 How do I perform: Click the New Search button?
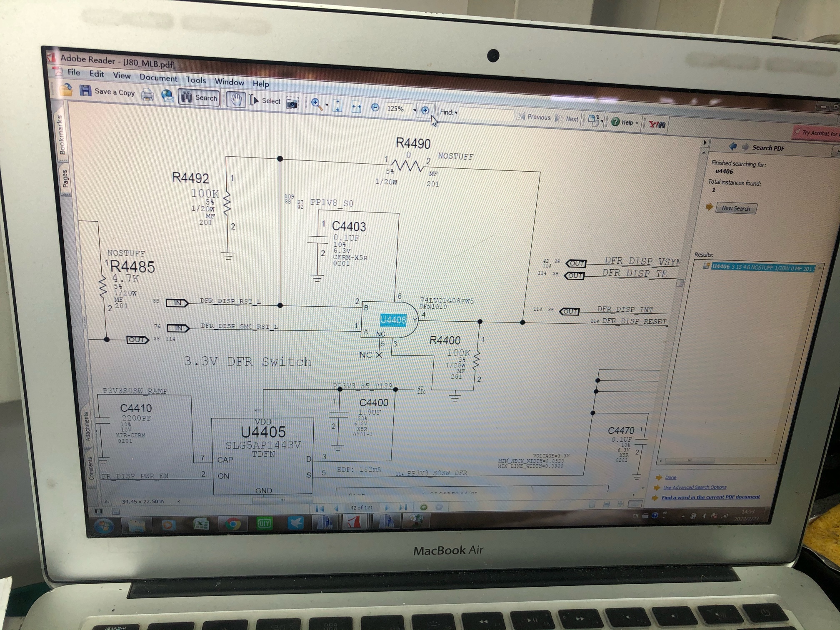[736, 208]
